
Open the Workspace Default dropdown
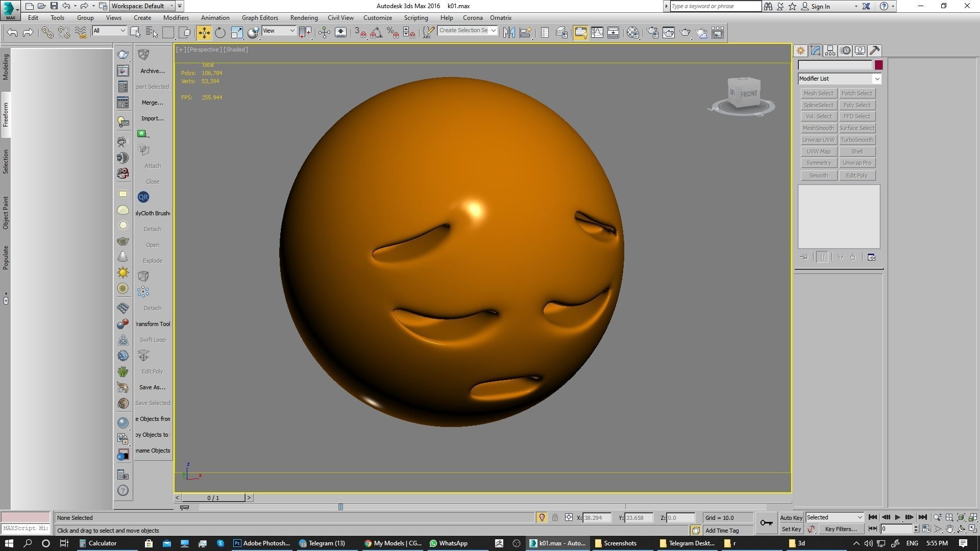coord(142,6)
